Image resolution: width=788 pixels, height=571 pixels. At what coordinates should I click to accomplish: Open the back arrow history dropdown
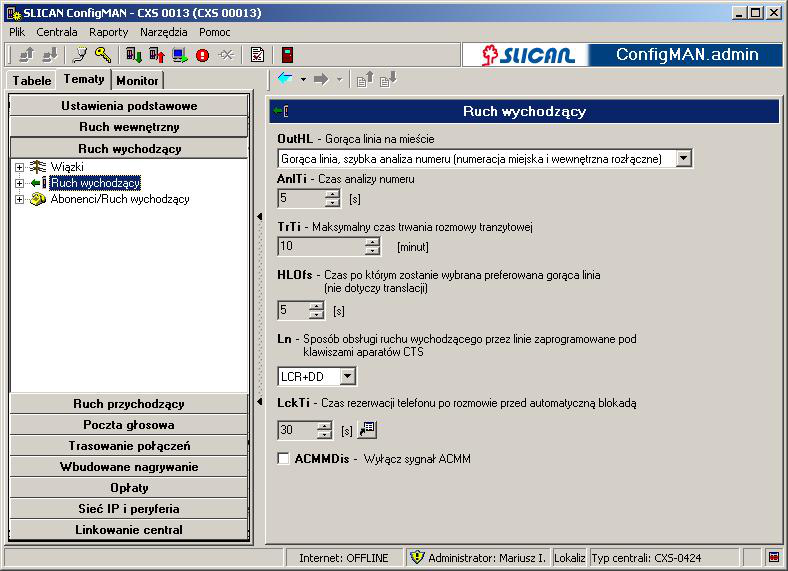pyautogui.click(x=303, y=79)
